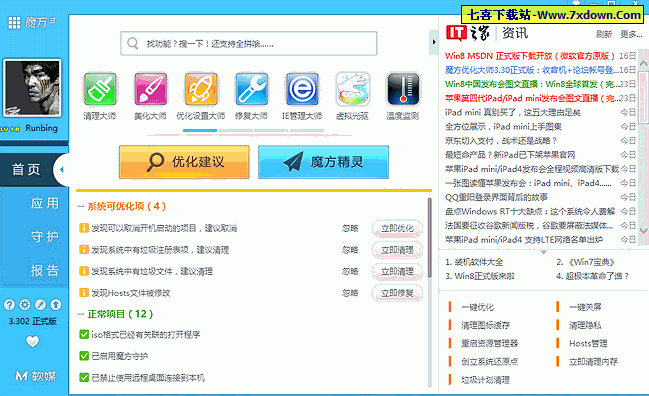Click the 魔方 grid logo icon
This screenshot has width=649, height=396.
tap(14, 22)
